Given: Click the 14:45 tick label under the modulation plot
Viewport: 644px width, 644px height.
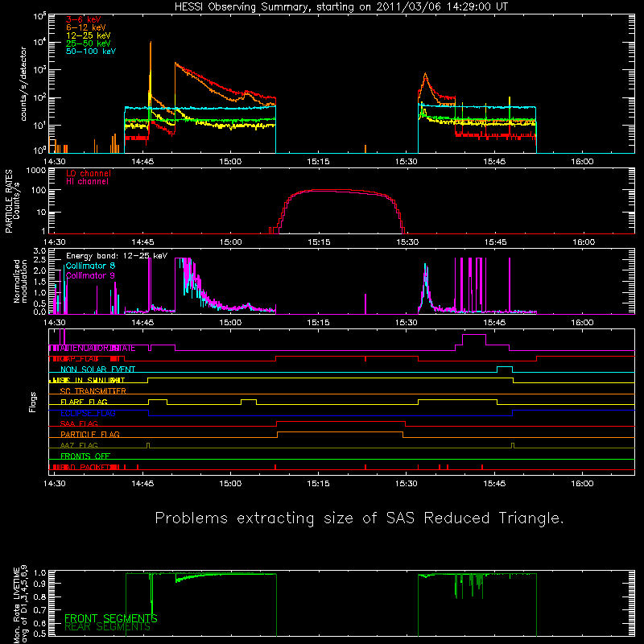Looking at the screenshot, I should (x=142, y=323).
